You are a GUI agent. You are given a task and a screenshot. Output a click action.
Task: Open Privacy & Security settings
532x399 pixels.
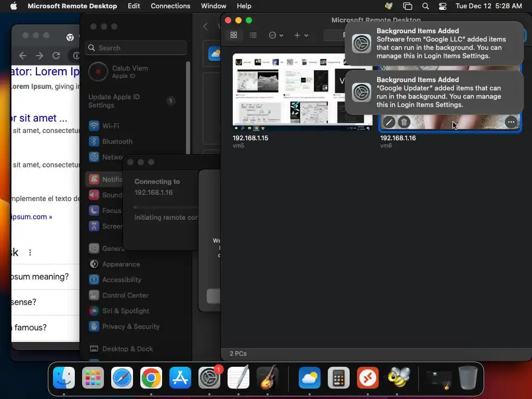(x=136, y=326)
